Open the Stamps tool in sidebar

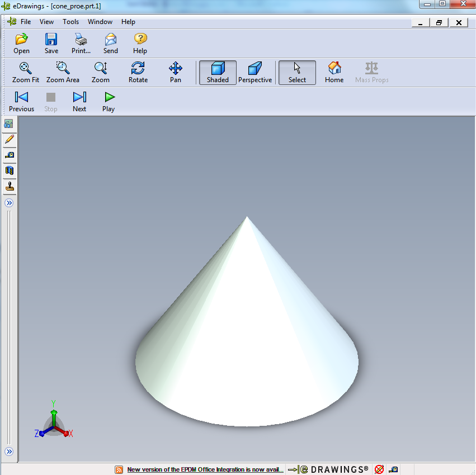[9, 186]
